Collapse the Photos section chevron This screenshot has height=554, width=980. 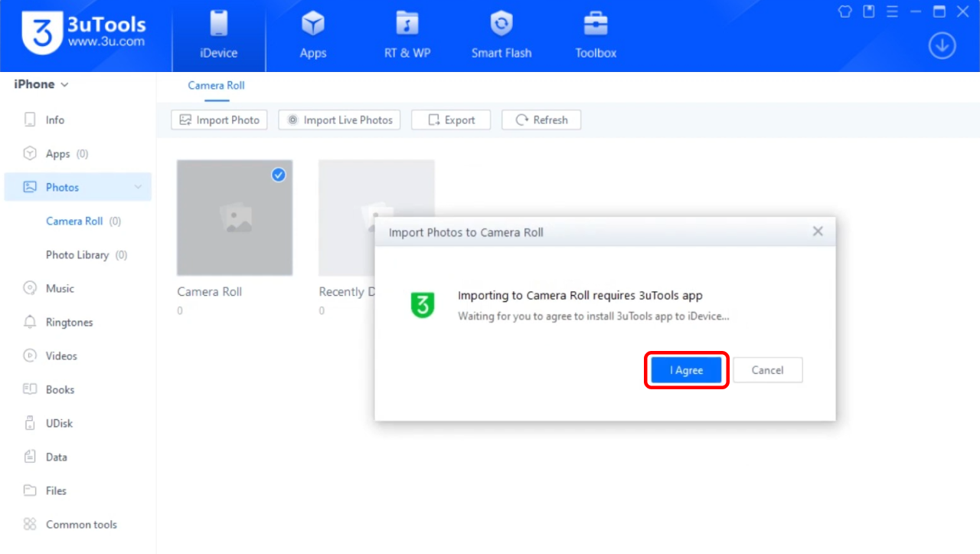[x=138, y=188]
